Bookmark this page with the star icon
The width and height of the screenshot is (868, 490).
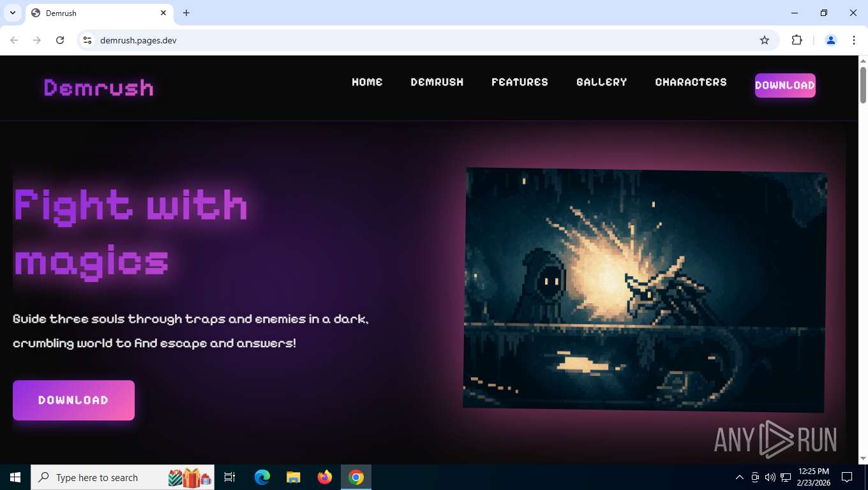click(x=765, y=40)
